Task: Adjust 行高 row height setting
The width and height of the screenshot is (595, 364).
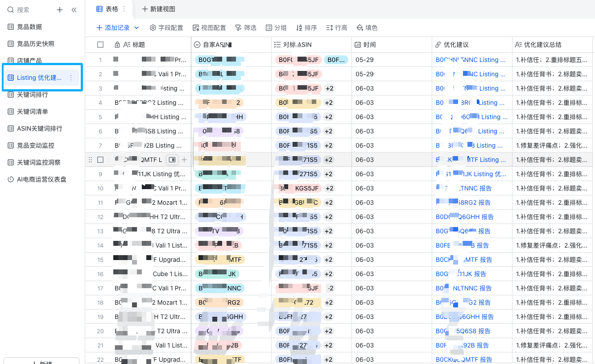Action: pos(337,28)
